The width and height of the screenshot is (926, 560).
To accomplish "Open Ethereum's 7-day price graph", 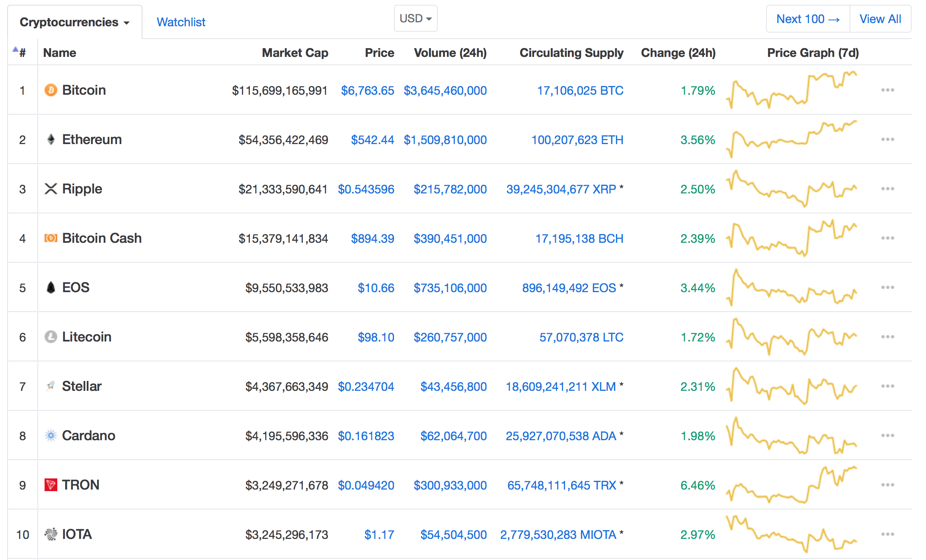I will pyautogui.click(x=791, y=139).
